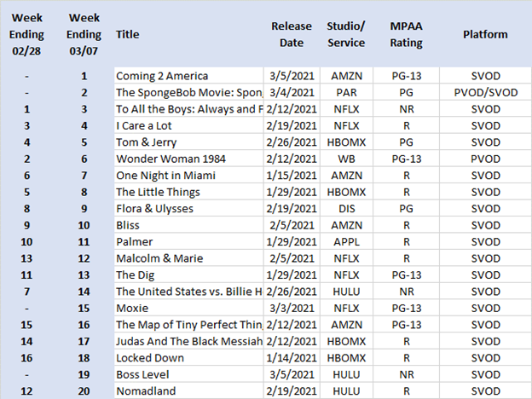The height and width of the screenshot is (399, 532).
Task: Select the 'PVOD/SVOD' platform cell
Action: point(485,93)
